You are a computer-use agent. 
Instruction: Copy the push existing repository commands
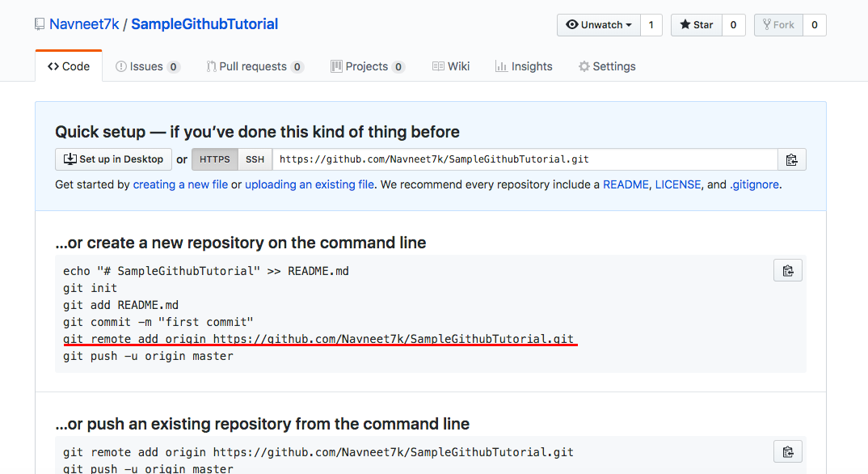(x=788, y=452)
